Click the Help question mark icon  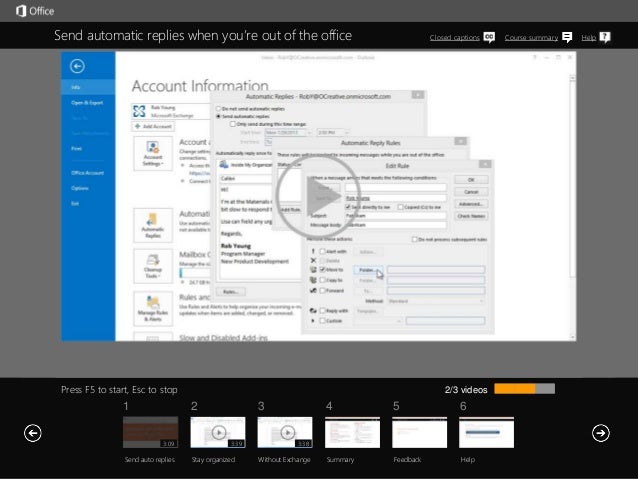tap(605, 37)
